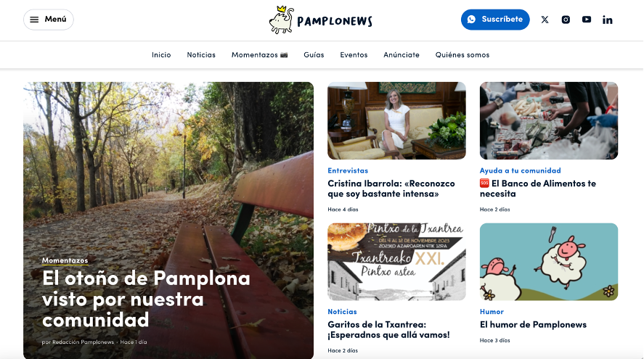
Task: Open the X (Twitter) social icon
Action: (x=545, y=20)
